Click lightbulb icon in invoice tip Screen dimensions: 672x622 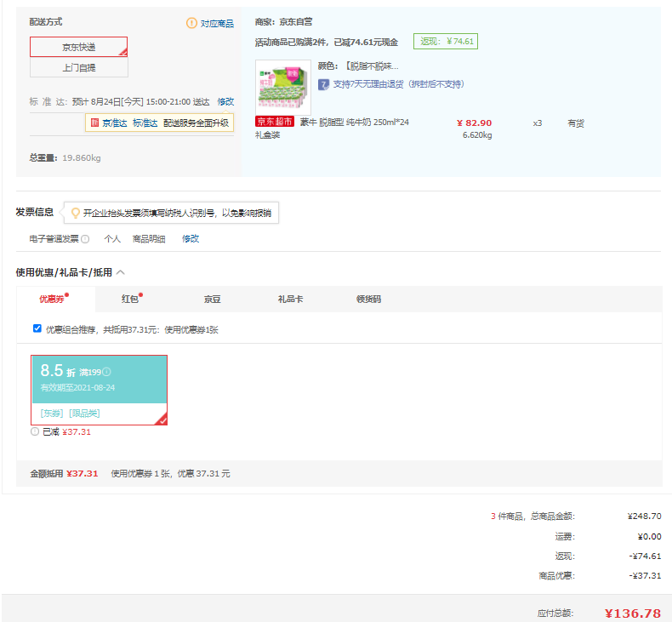tap(76, 213)
